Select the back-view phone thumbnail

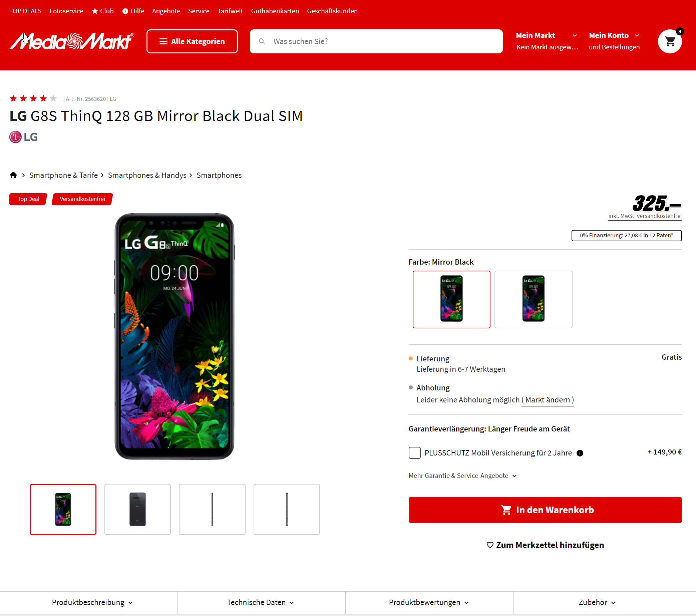coord(137,509)
